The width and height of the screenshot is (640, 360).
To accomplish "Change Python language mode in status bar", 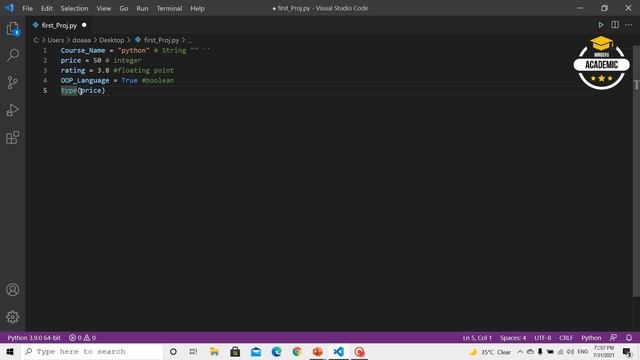I will click(x=591, y=338).
